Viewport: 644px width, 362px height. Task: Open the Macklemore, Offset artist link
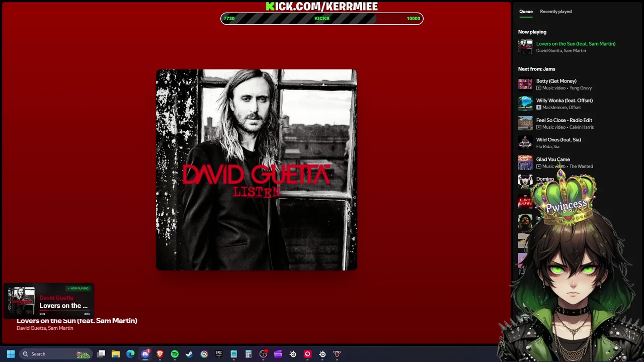coord(561,107)
